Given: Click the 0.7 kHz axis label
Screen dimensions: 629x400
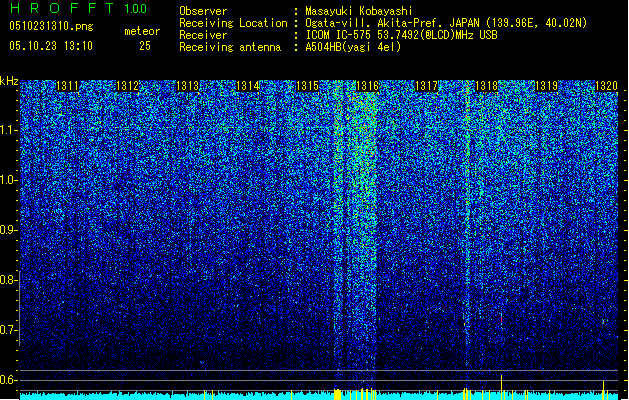Looking at the screenshot, I should pyautogui.click(x=8, y=330).
